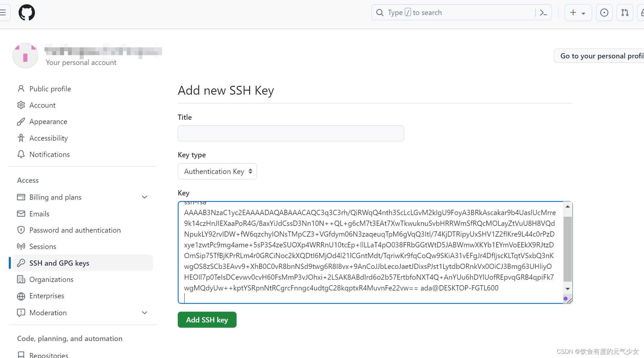Open the command palette icon in search bar
This screenshot has height=358, width=644.
[543, 13]
